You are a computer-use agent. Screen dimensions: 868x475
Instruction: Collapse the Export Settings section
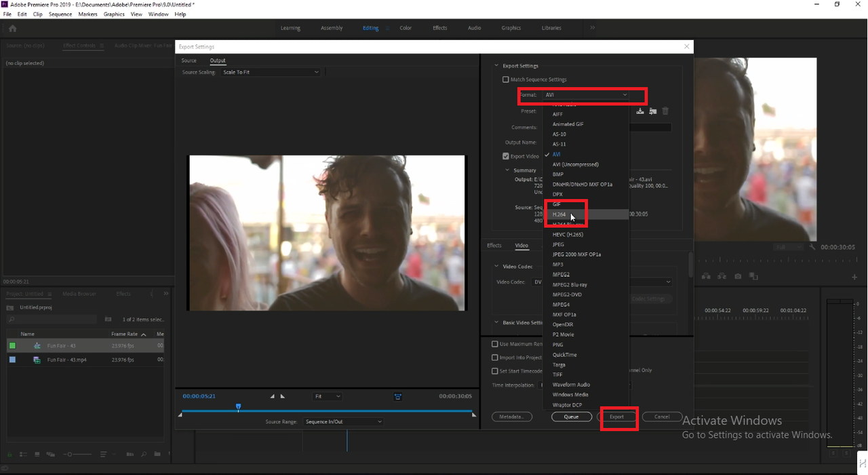[x=496, y=66]
